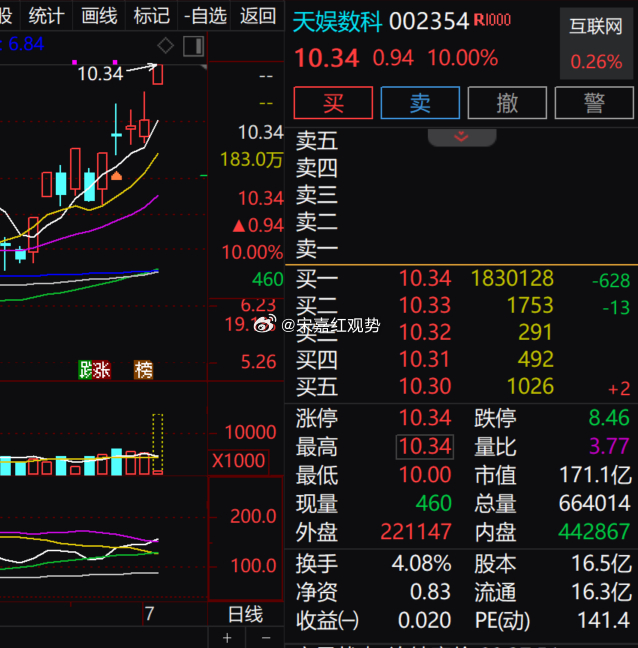Click 买一 volume 1830128
The height and width of the screenshot is (648, 638).
[512, 278]
